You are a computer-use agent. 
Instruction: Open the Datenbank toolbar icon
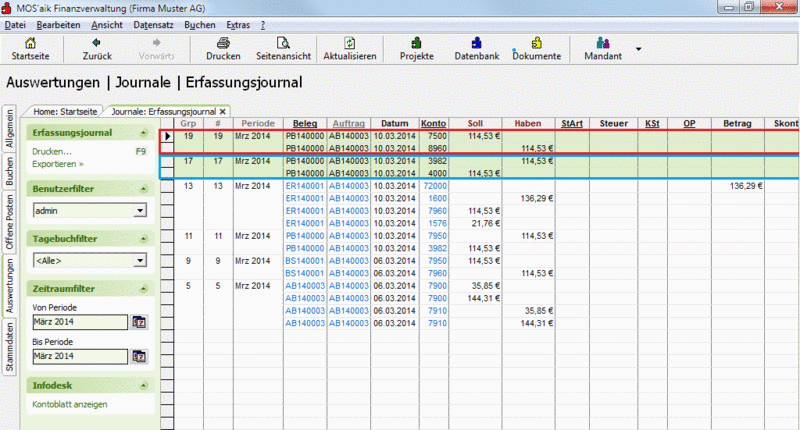(x=477, y=43)
